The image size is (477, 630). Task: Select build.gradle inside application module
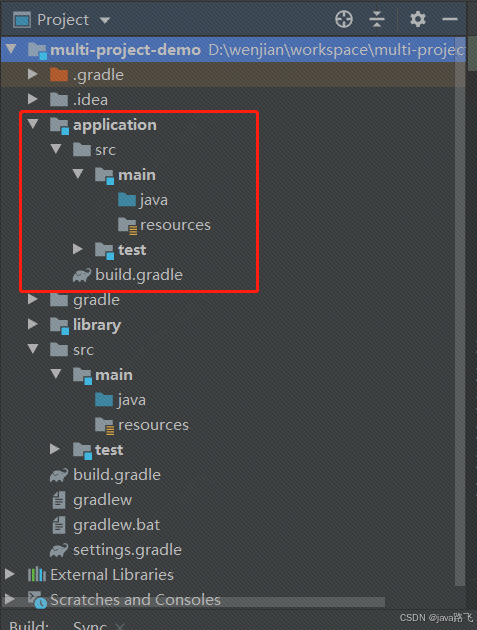point(139,275)
